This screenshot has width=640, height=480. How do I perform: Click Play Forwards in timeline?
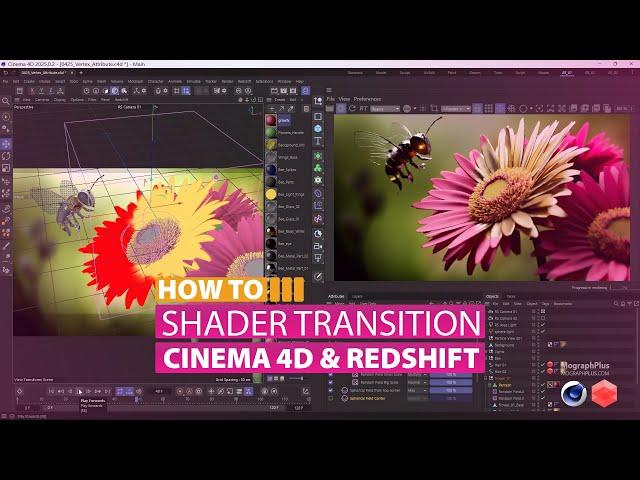80,391
